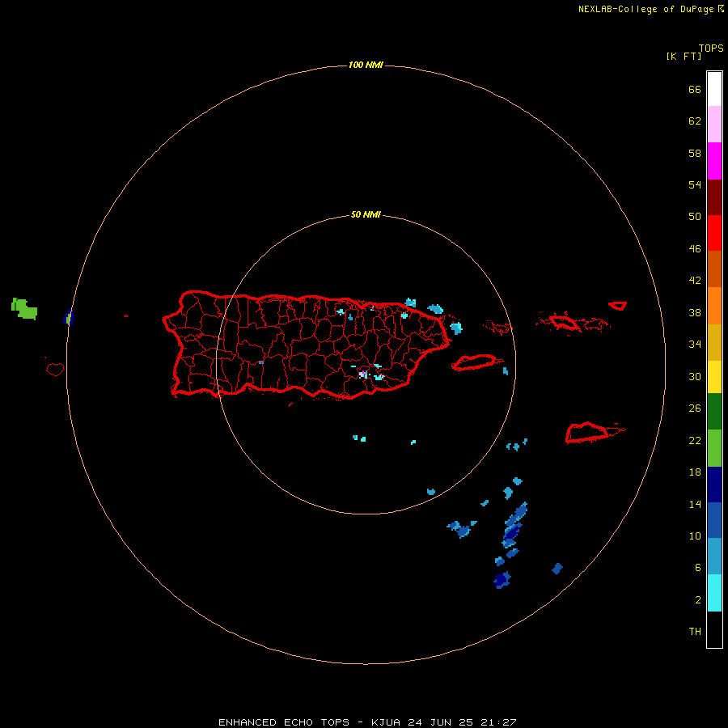Click the black TH threshold swatch

pyautogui.click(x=714, y=629)
